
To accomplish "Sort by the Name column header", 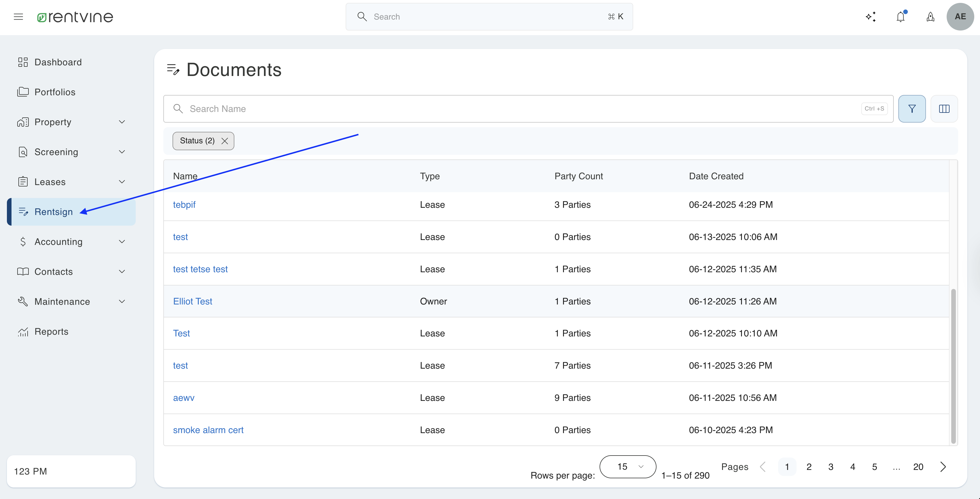I will click(185, 176).
